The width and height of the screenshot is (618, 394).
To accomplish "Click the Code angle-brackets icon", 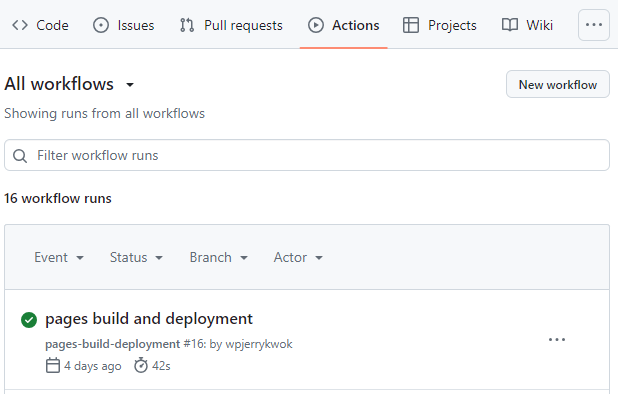I will 20,25.
